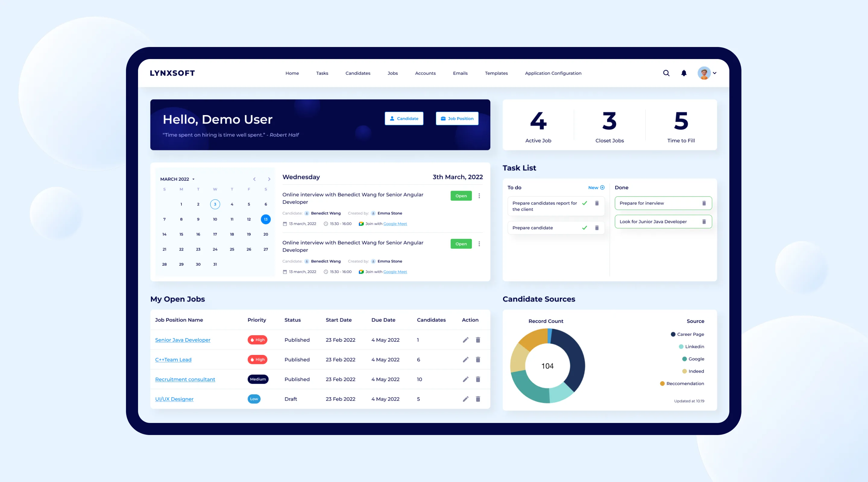Image resolution: width=868 pixels, height=482 pixels.
Task: Go to next month in calendar
Action: (269, 179)
